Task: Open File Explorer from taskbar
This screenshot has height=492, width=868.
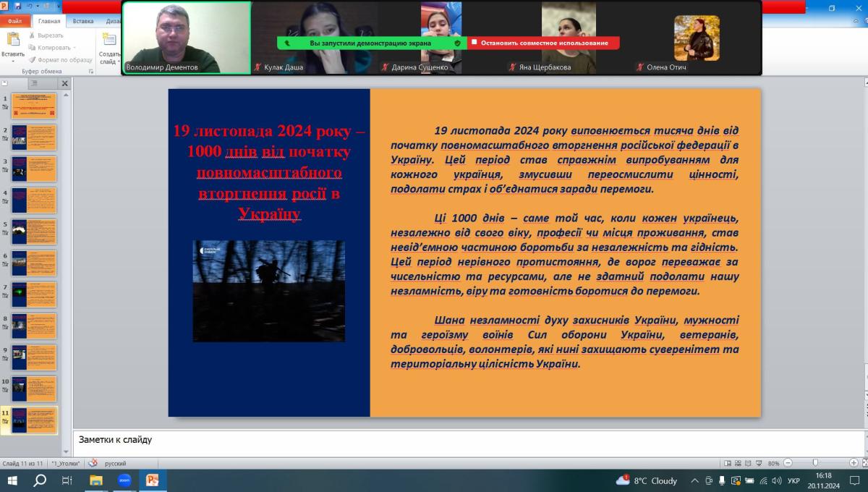Action: (x=95, y=480)
